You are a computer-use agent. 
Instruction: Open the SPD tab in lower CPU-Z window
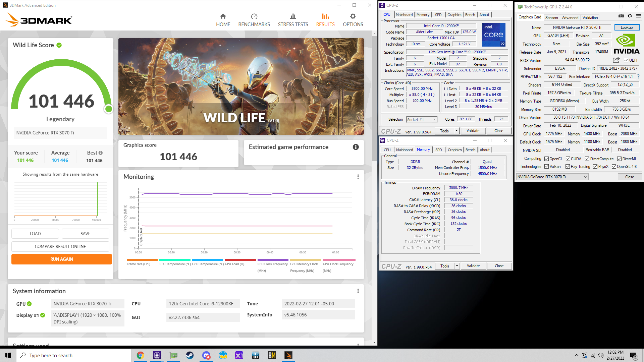438,150
